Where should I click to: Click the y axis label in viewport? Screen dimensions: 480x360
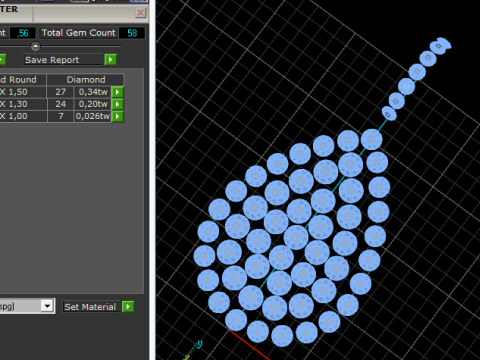tap(199, 344)
